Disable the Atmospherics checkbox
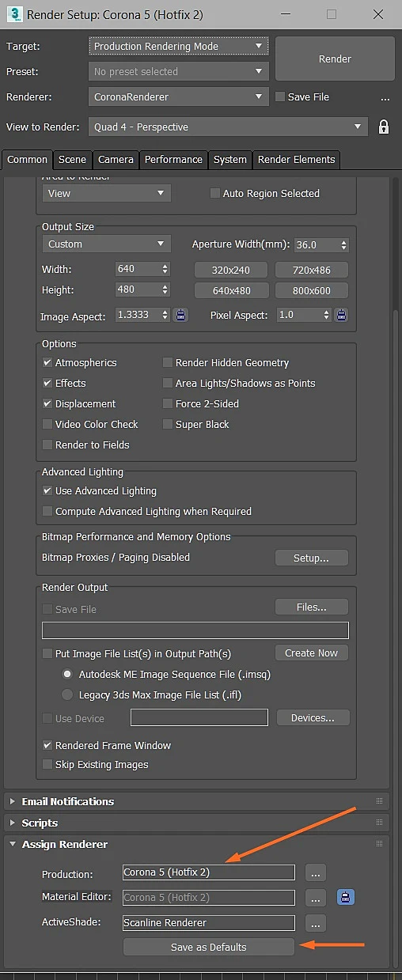Screen dimensions: 402x980 (48, 363)
